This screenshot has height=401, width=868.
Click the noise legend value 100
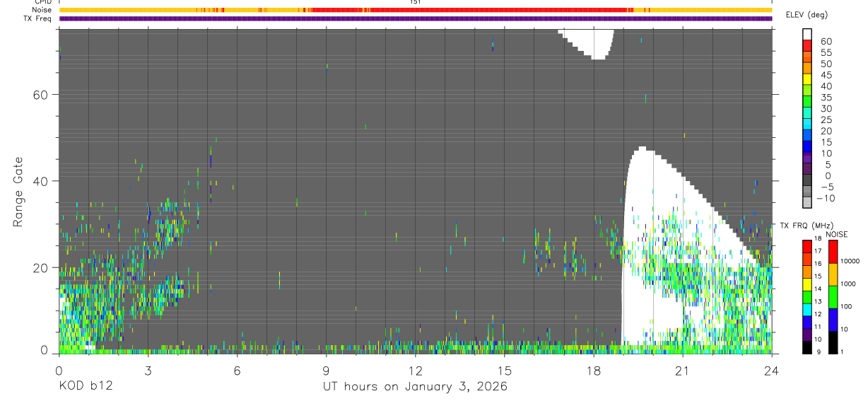tap(845, 306)
